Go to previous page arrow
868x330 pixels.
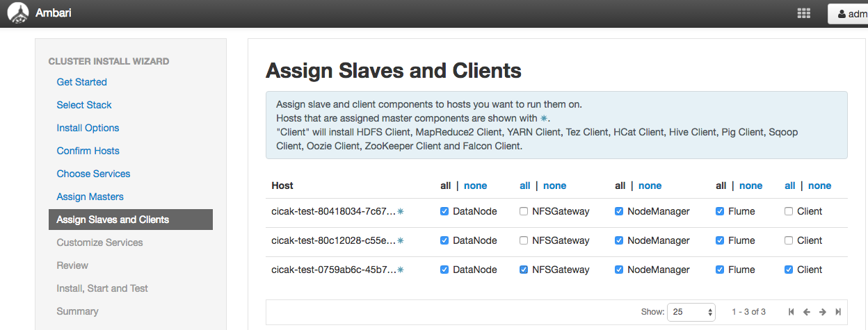click(807, 312)
